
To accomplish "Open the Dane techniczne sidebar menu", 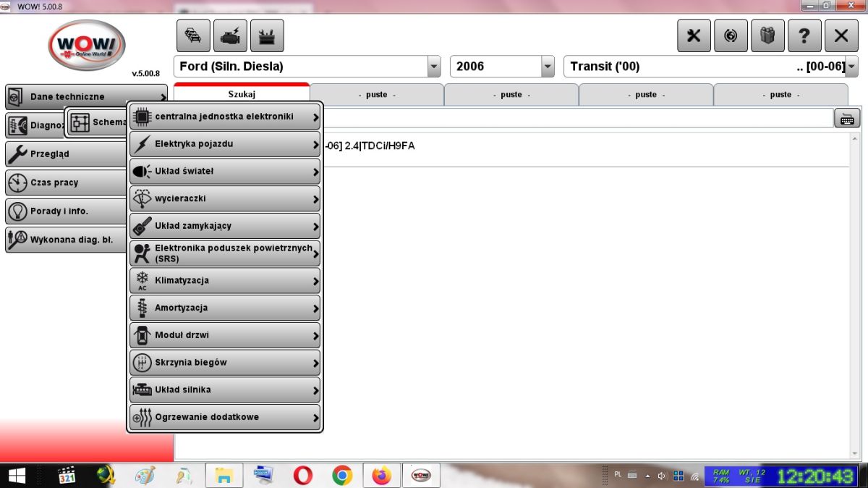I will click(x=85, y=96).
